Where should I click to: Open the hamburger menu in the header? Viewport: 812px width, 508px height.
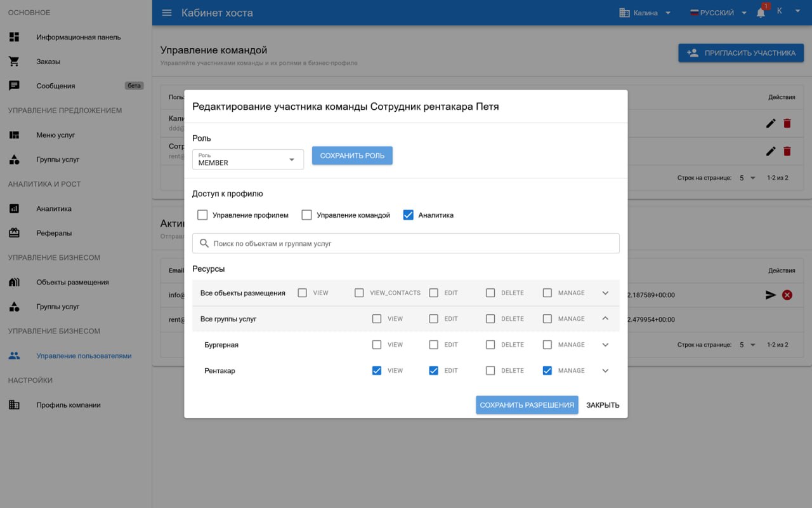(167, 13)
